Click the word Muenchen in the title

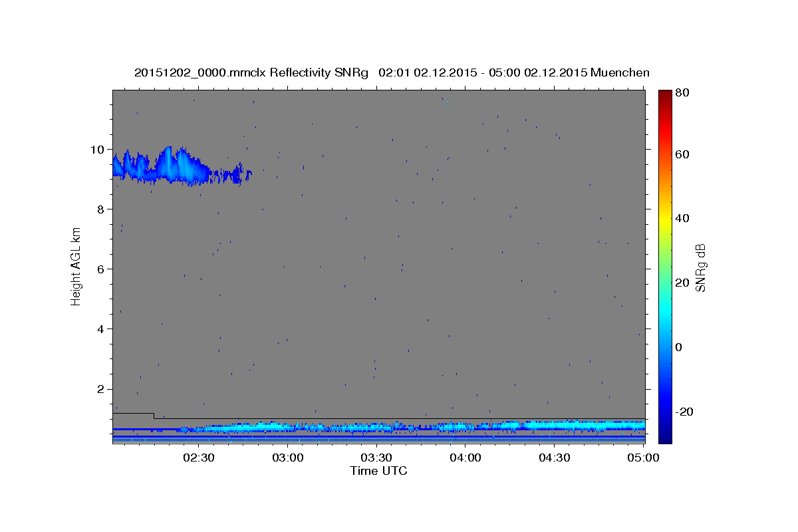(x=620, y=72)
